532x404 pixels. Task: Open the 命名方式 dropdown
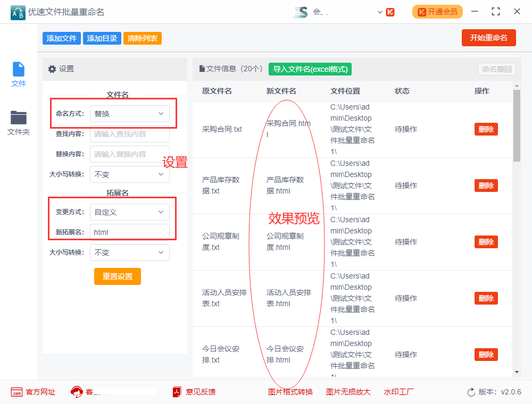(x=130, y=114)
